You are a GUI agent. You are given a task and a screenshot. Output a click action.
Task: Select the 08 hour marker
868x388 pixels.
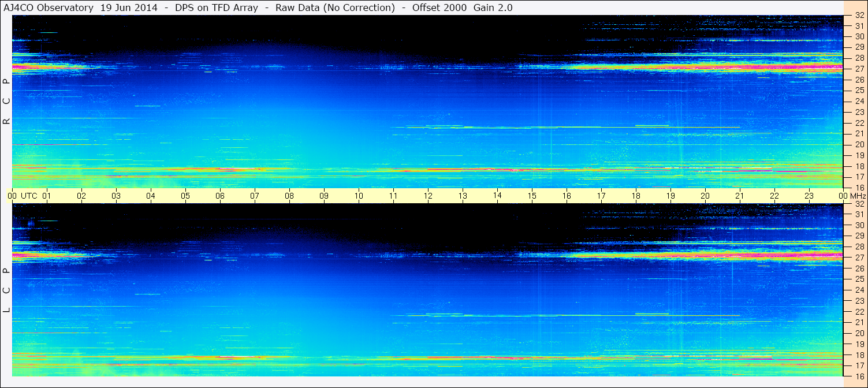click(289, 196)
